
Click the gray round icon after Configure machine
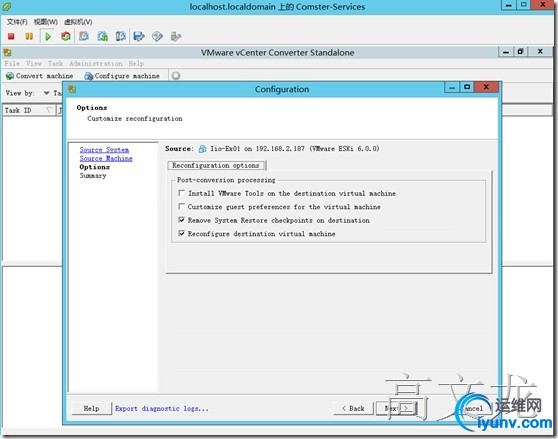tap(175, 76)
